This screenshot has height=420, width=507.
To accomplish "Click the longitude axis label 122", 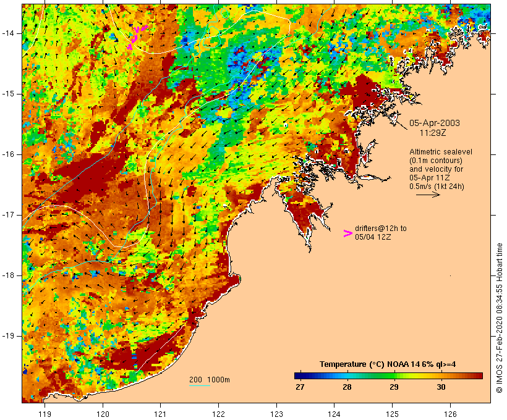I will tap(218, 414).
